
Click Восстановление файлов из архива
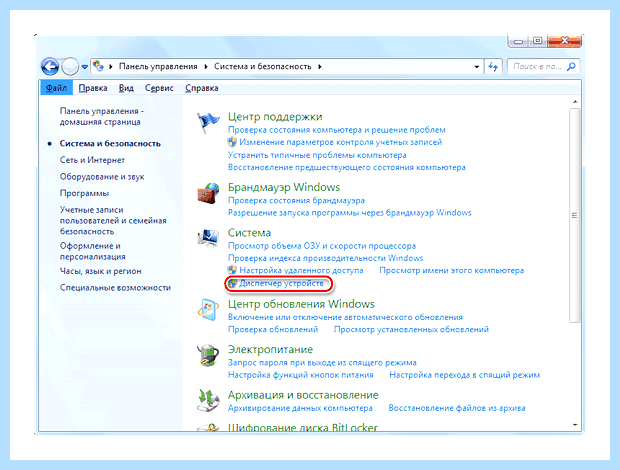(457, 408)
